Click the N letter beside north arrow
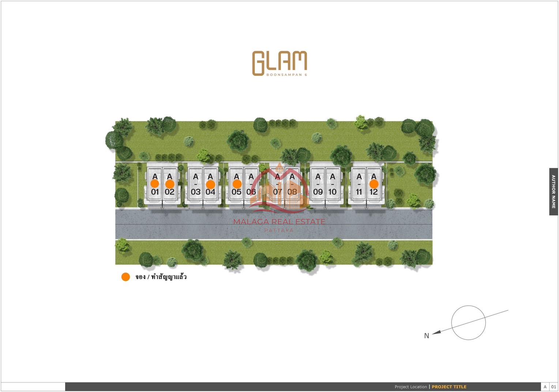559x392 pixels. [427, 336]
